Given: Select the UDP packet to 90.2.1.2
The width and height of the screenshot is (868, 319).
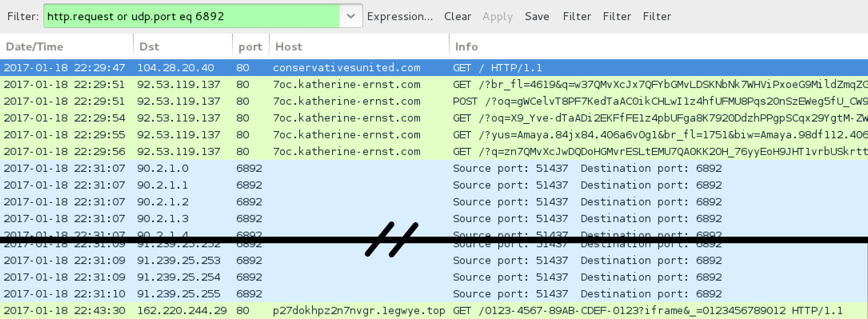Looking at the screenshot, I should 434,201.
